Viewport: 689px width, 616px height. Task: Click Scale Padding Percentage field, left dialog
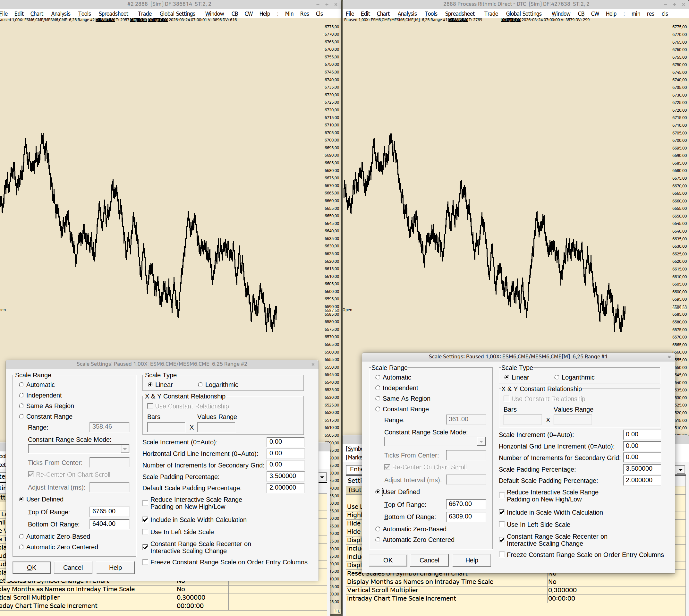pyautogui.click(x=285, y=476)
